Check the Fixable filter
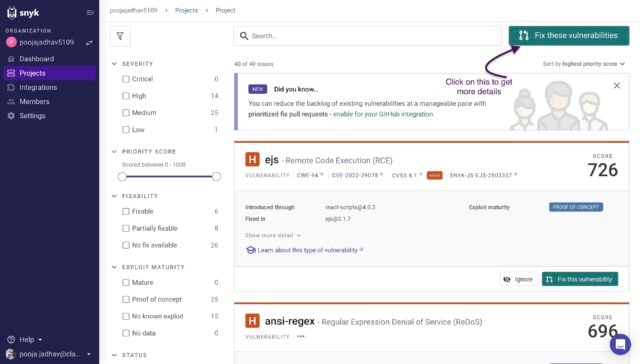The image size is (640, 364). point(126,211)
